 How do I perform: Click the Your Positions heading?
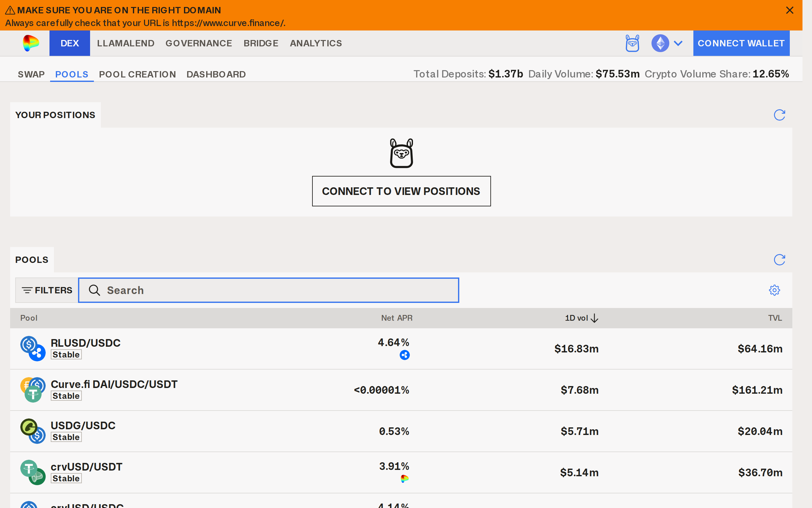coord(56,115)
